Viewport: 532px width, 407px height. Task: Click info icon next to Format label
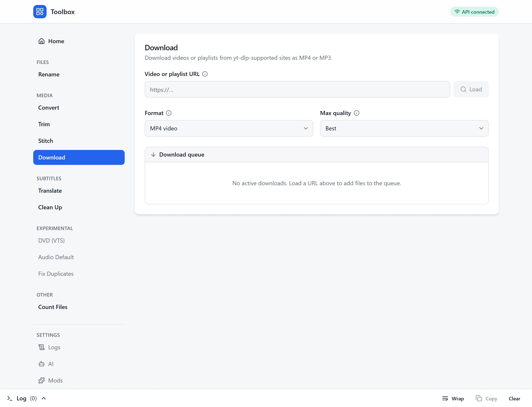169,113
